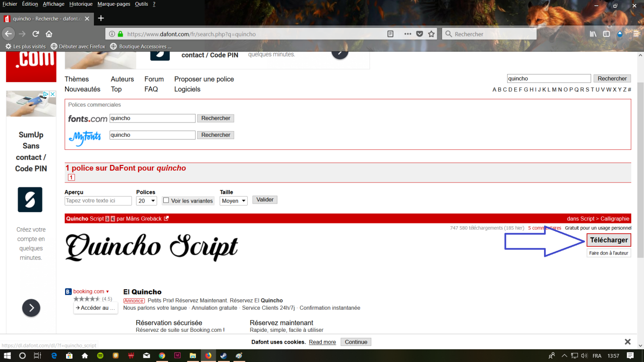Show sidebars icon in Firefox toolbar
This screenshot has width=644, height=362.
pos(606,34)
